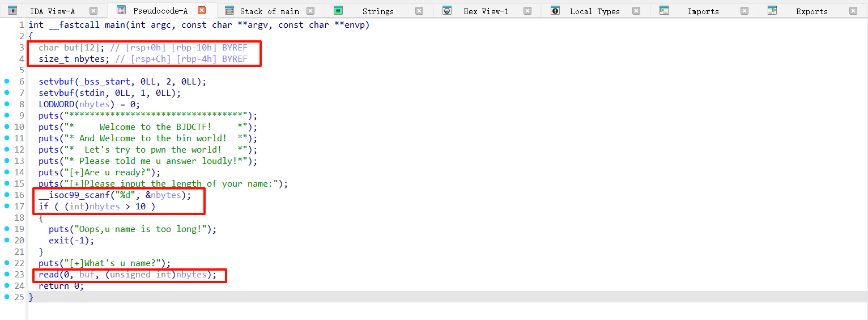Image resolution: width=868 pixels, height=320 pixels.
Task: Select the main function name on line 1
Action: pos(114,25)
